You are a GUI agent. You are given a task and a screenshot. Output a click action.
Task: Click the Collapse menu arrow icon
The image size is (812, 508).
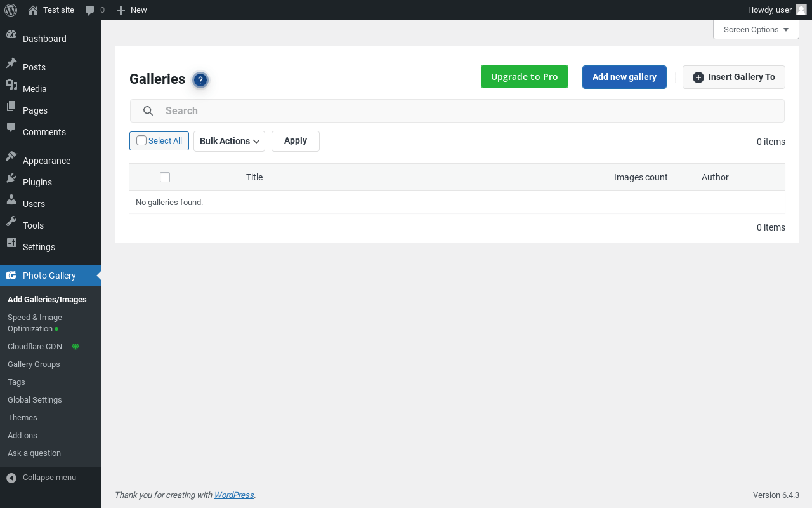(11, 478)
